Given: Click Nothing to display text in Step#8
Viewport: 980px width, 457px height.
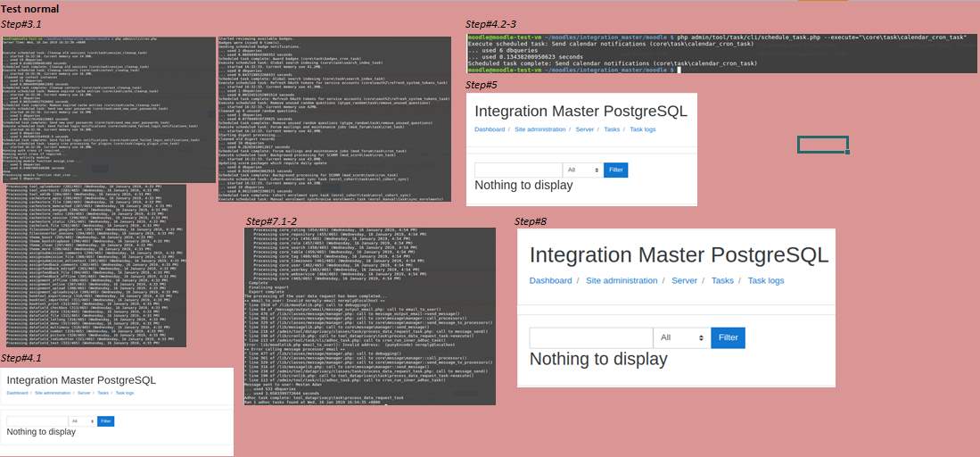Looking at the screenshot, I should 598,360.
